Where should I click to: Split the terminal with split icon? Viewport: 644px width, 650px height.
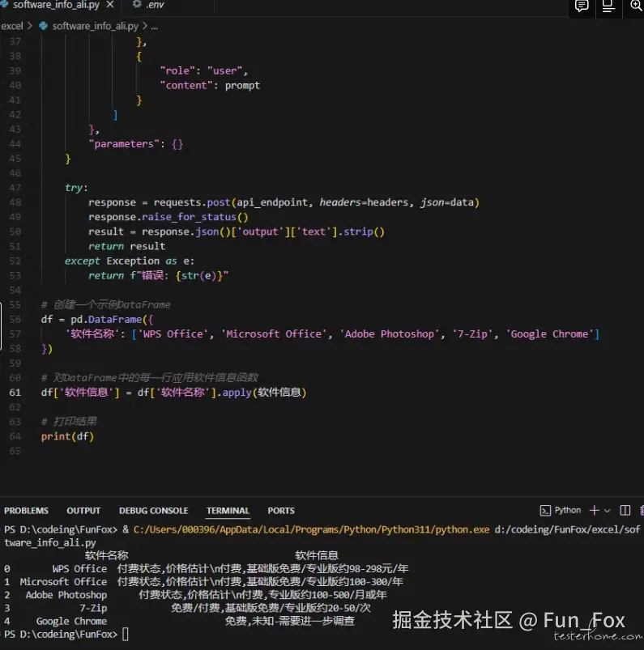625,510
